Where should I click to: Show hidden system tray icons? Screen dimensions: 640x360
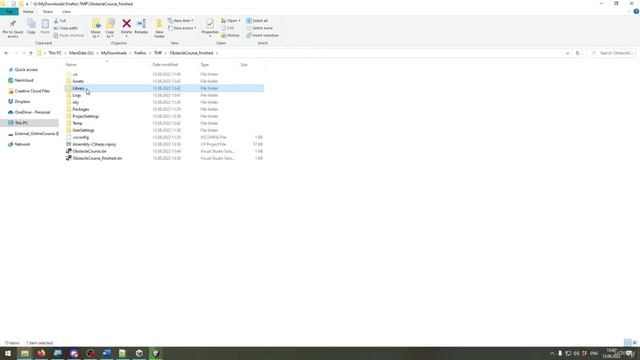tap(552, 353)
